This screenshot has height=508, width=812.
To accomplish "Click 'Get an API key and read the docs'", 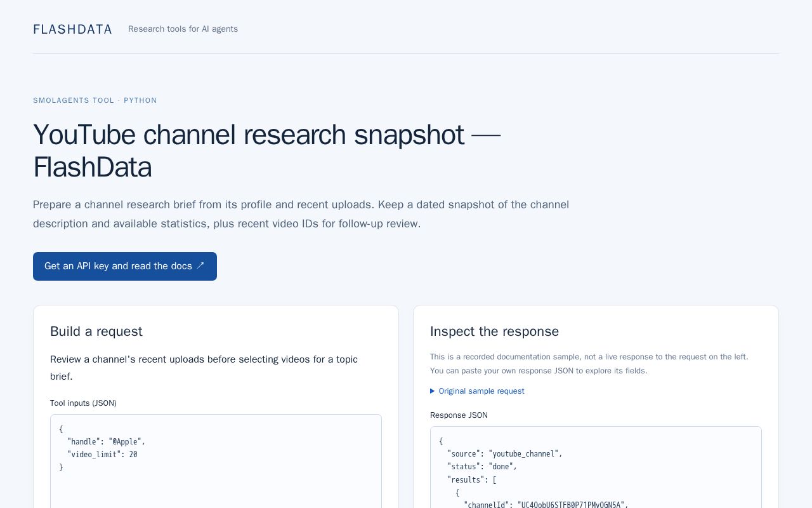I will [125, 266].
